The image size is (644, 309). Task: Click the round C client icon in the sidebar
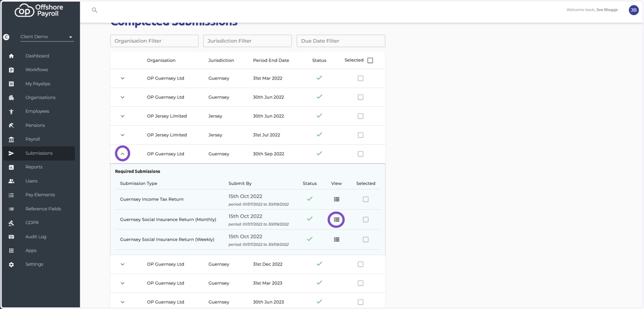click(x=6, y=37)
